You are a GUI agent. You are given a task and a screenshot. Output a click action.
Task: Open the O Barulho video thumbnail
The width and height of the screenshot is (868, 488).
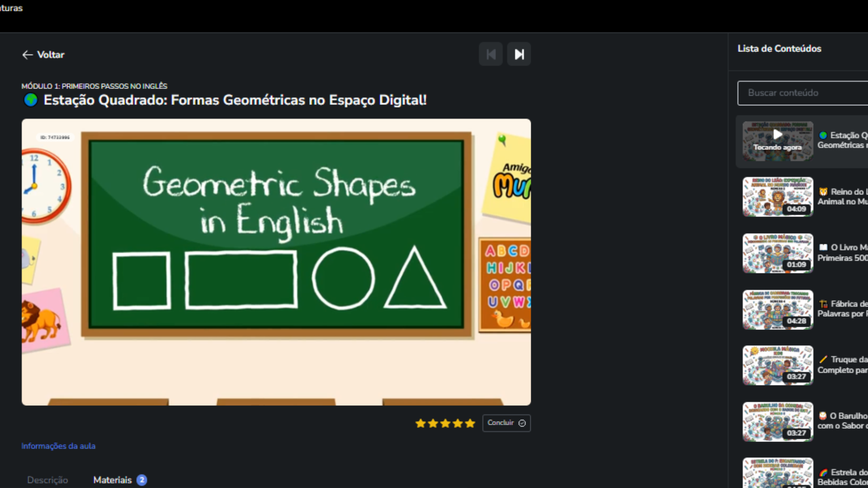pos(778,422)
